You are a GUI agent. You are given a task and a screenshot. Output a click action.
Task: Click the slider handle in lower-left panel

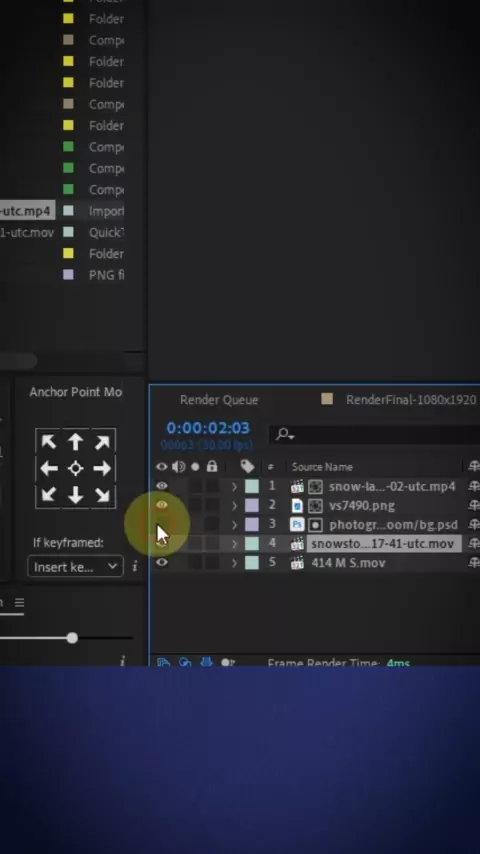[72, 638]
